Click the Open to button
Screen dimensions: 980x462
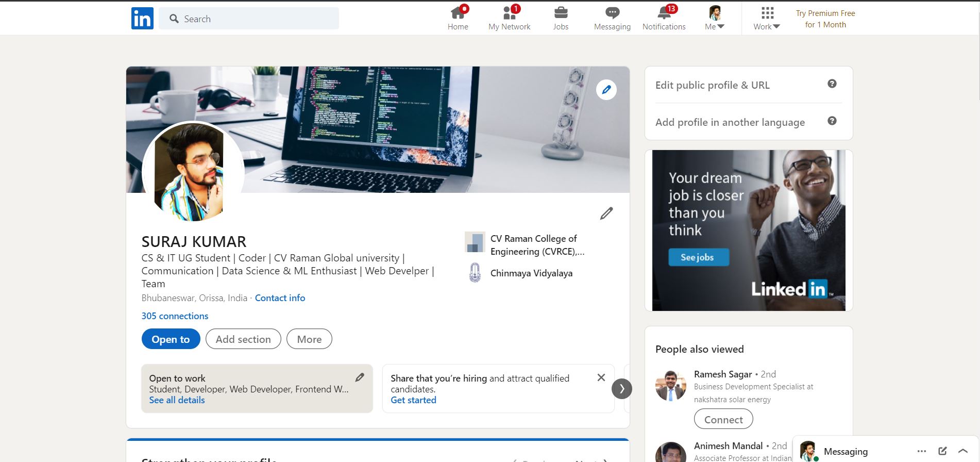pyautogui.click(x=171, y=339)
